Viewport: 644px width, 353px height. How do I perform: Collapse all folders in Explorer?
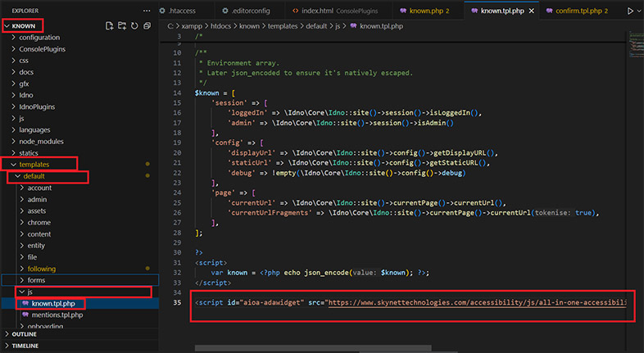click(147, 26)
